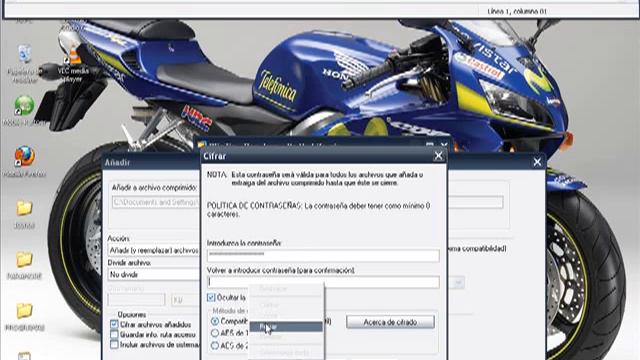Choose Deshacer at the context menu top
The width and height of the screenshot is (640, 360).
pos(286,289)
